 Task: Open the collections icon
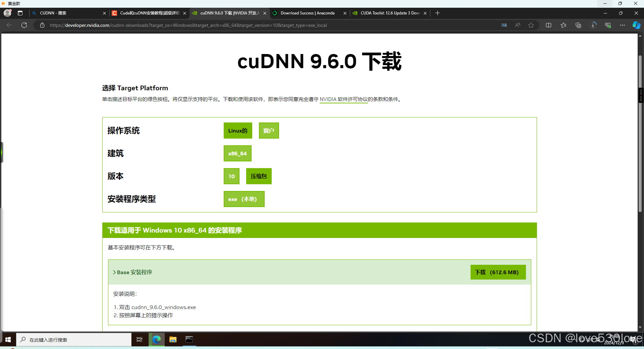578,25
